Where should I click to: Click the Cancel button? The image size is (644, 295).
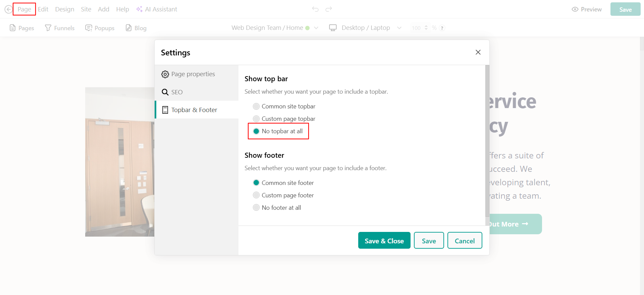[x=465, y=241]
